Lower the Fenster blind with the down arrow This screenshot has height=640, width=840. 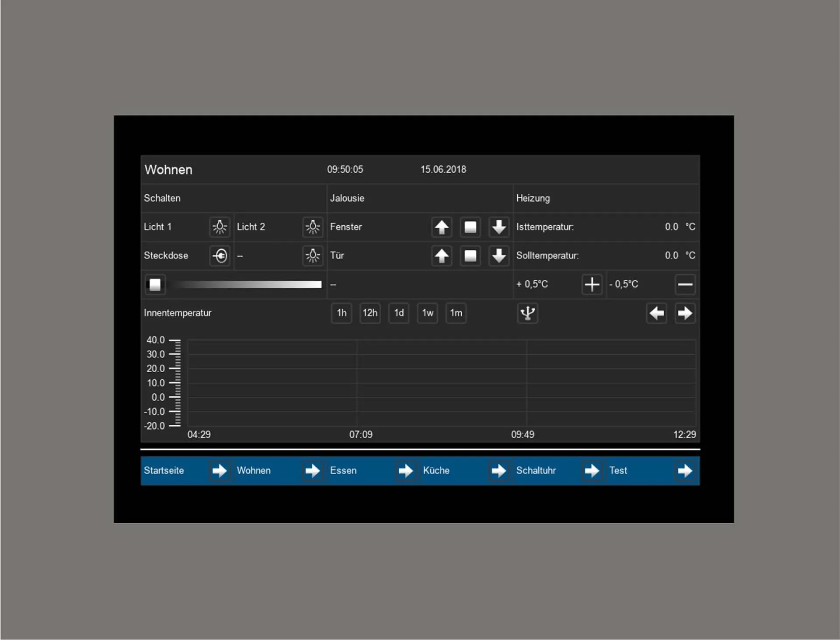click(498, 227)
